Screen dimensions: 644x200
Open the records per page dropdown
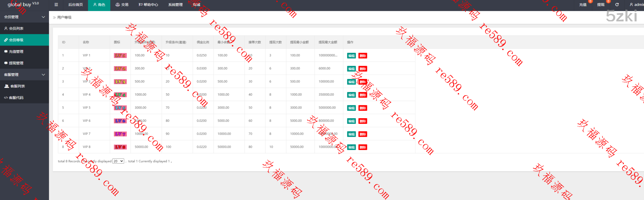tap(118, 161)
